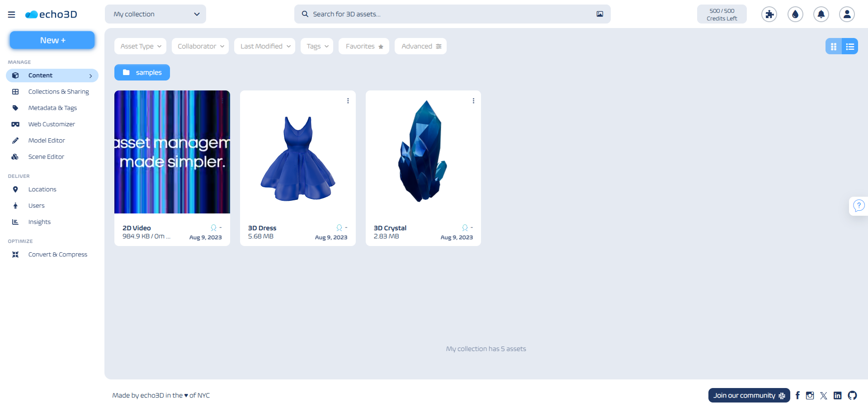Open Collections & Sharing in sidebar
The width and height of the screenshot is (868, 412).
click(x=58, y=92)
